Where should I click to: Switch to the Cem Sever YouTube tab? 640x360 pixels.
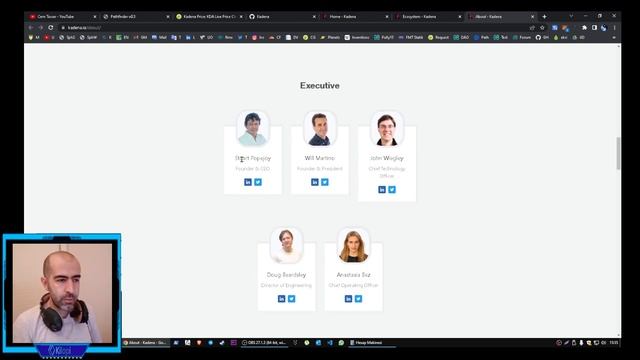(x=62, y=16)
